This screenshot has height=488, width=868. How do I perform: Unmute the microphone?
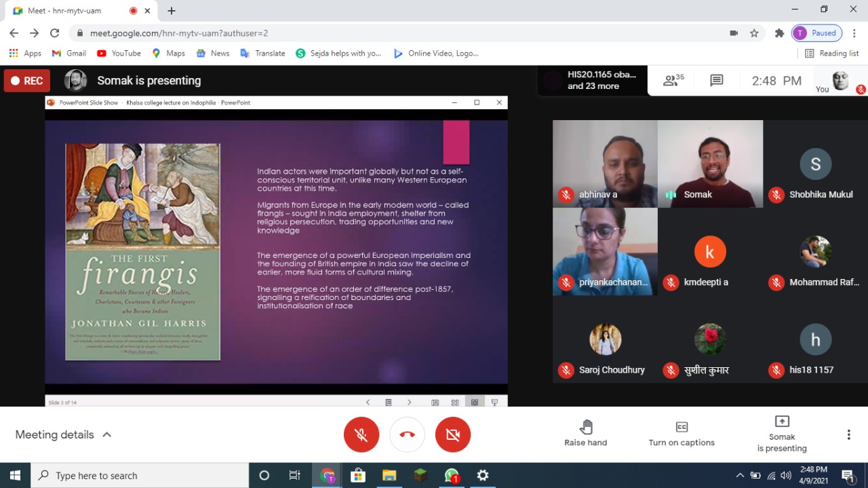[x=361, y=435]
